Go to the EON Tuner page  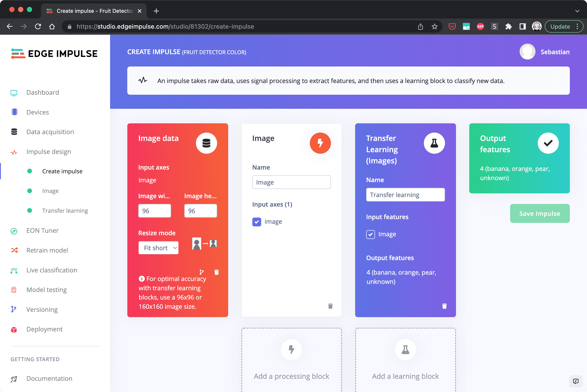[42, 231]
